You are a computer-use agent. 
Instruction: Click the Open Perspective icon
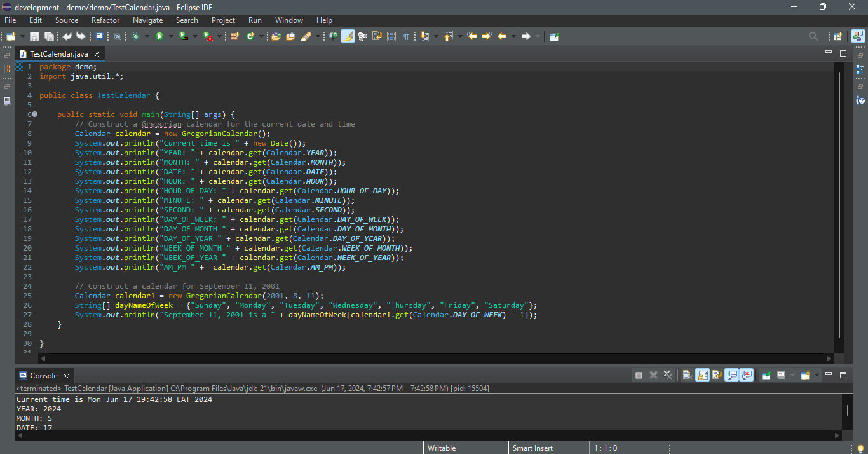[x=837, y=37]
